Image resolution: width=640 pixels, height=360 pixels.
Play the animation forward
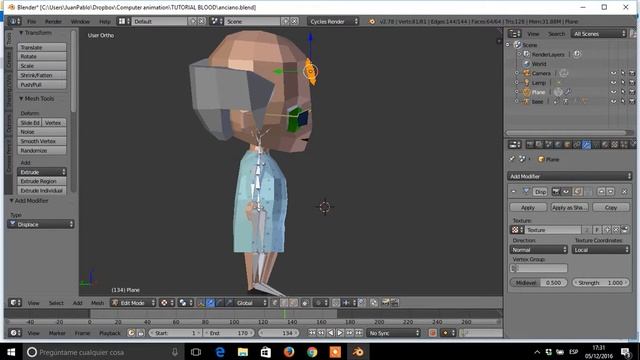(340, 333)
